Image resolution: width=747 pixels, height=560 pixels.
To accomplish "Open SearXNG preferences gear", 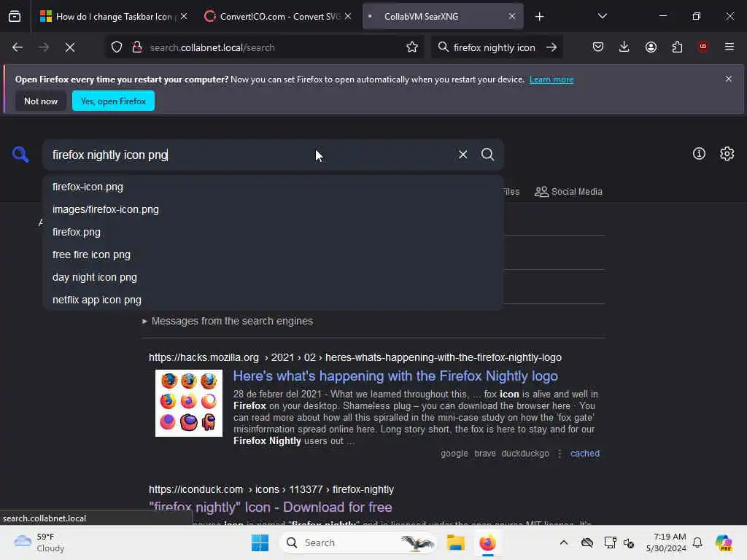I will click(x=727, y=153).
